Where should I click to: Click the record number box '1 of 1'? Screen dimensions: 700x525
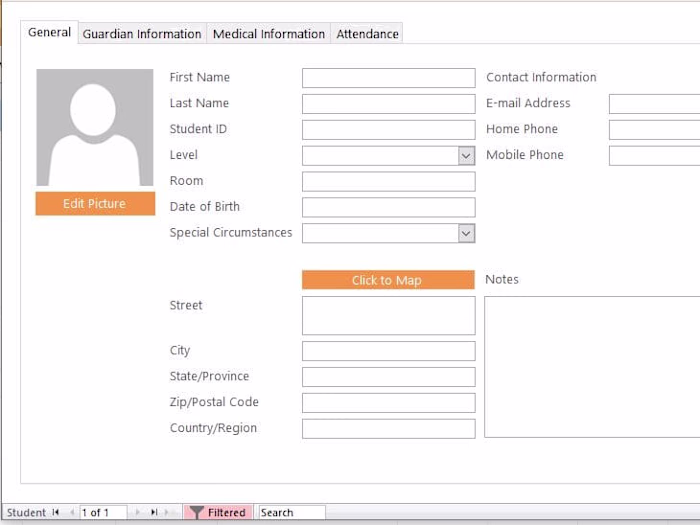tap(103, 512)
